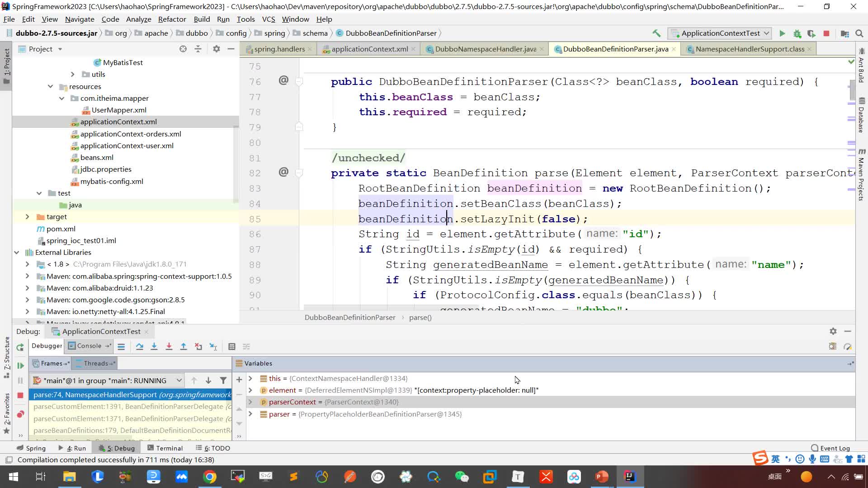Collapse the resources folder
Image resolution: width=868 pixels, height=488 pixels.
click(x=50, y=86)
